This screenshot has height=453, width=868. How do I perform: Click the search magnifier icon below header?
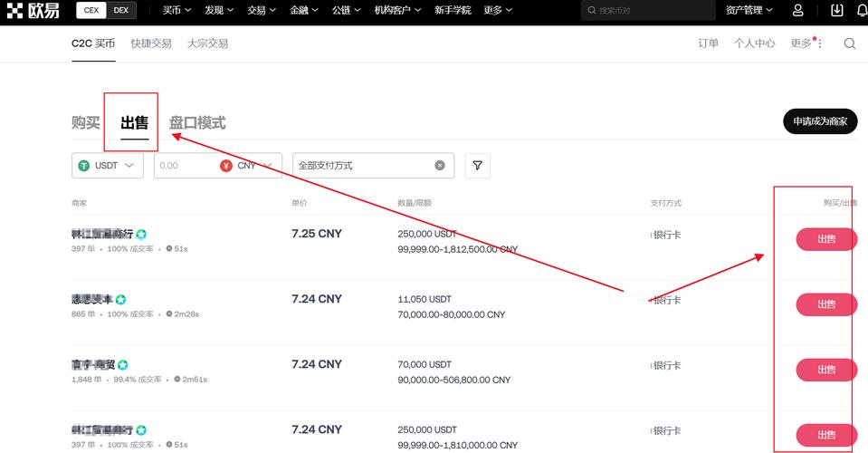849,43
